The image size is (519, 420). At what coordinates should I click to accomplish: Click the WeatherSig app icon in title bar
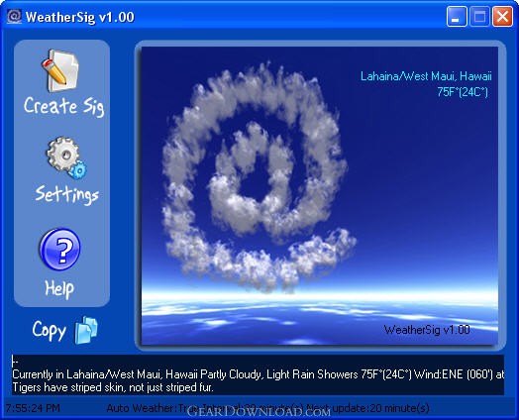[14, 16]
